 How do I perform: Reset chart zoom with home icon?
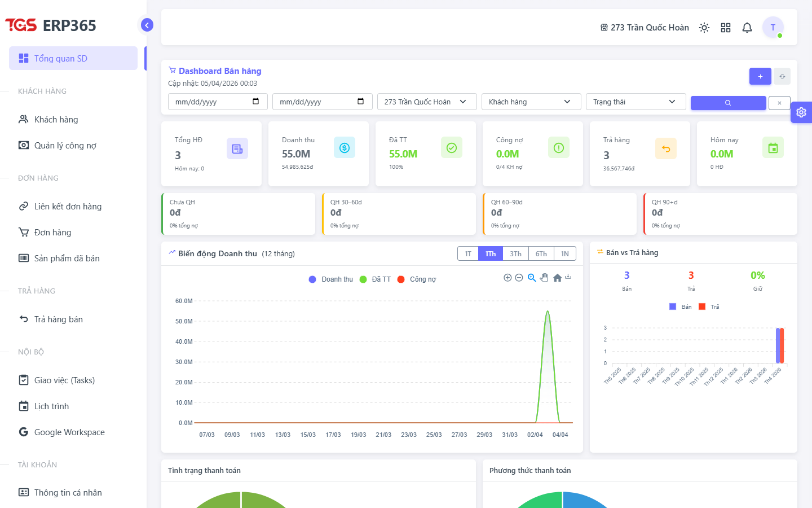coord(557,278)
